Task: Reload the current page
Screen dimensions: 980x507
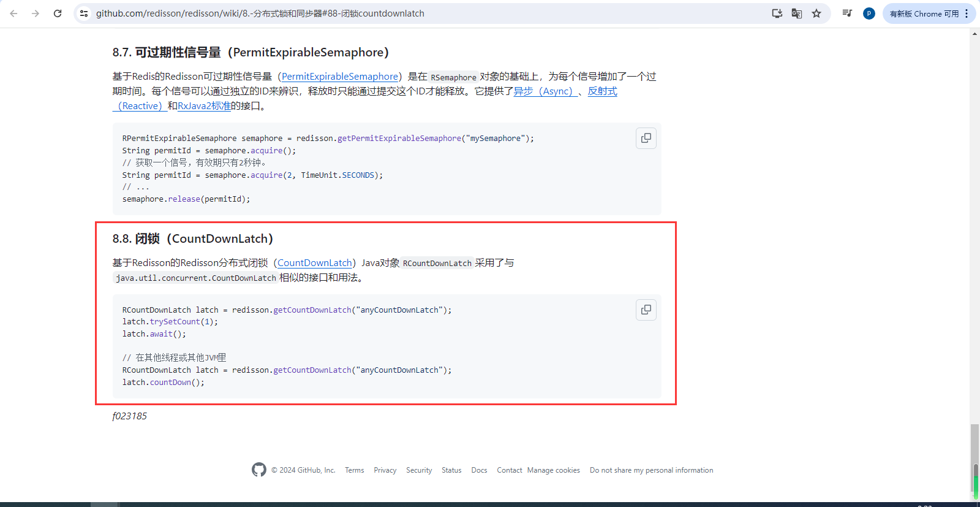Action: pyautogui.click(x=58, y=13)
